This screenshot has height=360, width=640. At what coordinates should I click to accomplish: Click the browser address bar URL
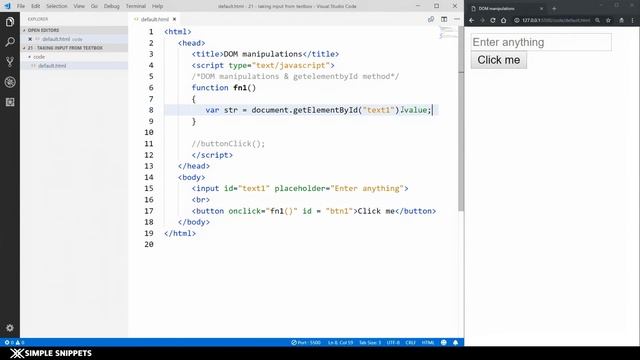pyautogui.click(x=556, y=20)
